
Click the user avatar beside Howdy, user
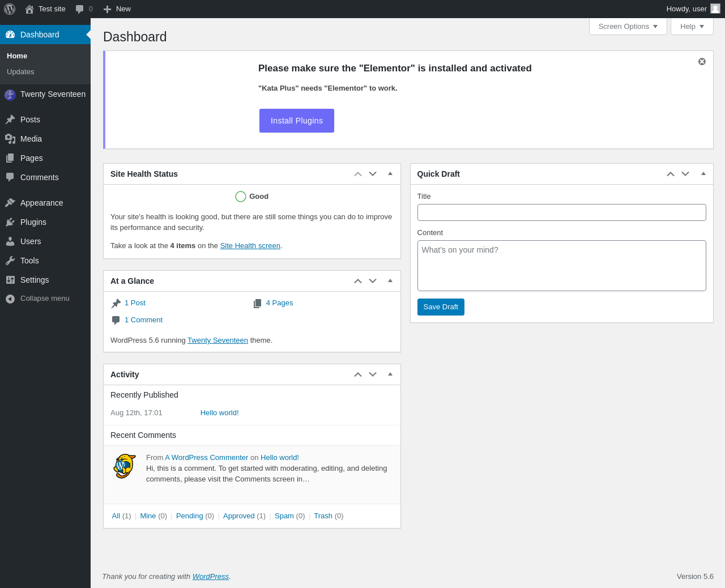pos(715,8)
